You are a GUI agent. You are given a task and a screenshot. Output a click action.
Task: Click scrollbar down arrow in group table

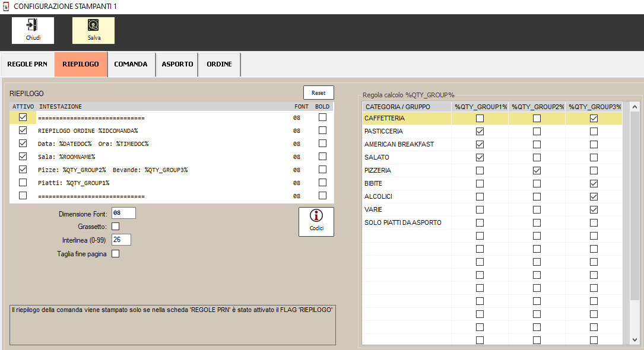(635, 339)
